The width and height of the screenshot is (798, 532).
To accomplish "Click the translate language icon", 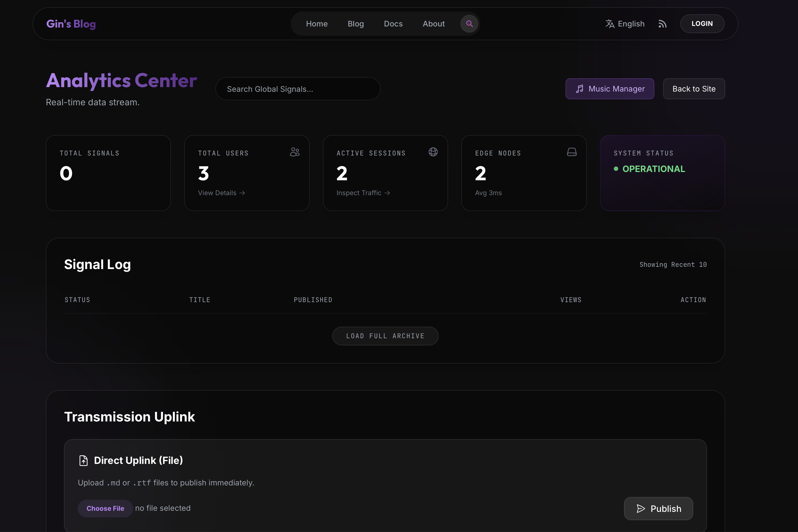I will (x=610, y=24).
